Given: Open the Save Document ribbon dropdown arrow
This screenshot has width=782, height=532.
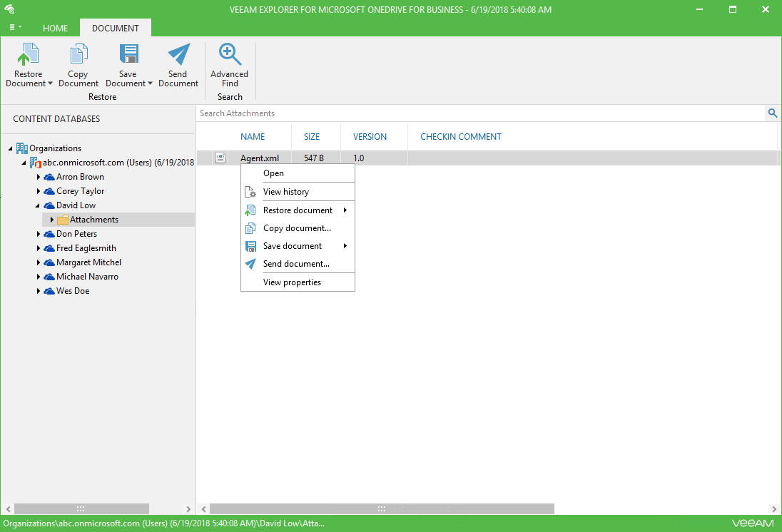Looking at the screenshot, I should (150, 83).
